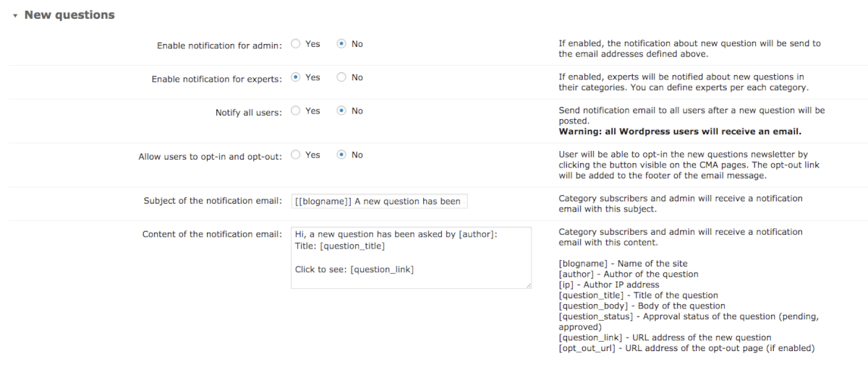Pick No for opt-in and opt-out
The height and width of the screenshot is (367, 868).
pyautogui.click(x=341, y=155)
